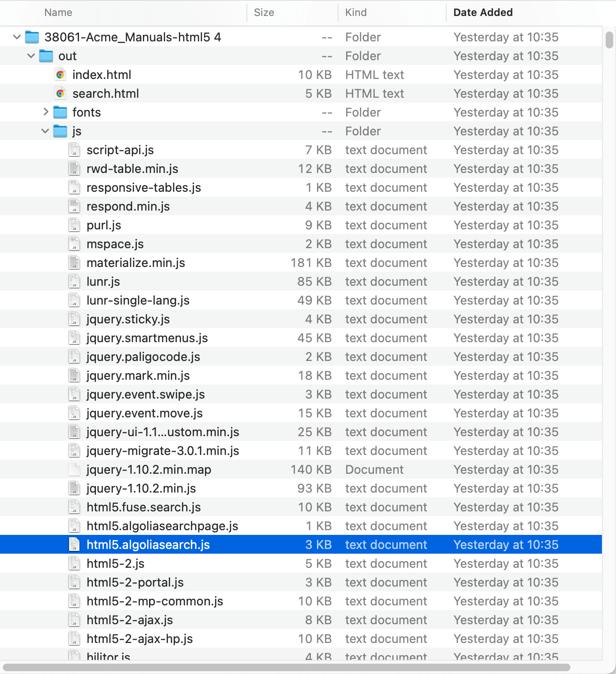Screen dimensions: 616x674
Task: Click the Name column header
Action: coord(58,12)
